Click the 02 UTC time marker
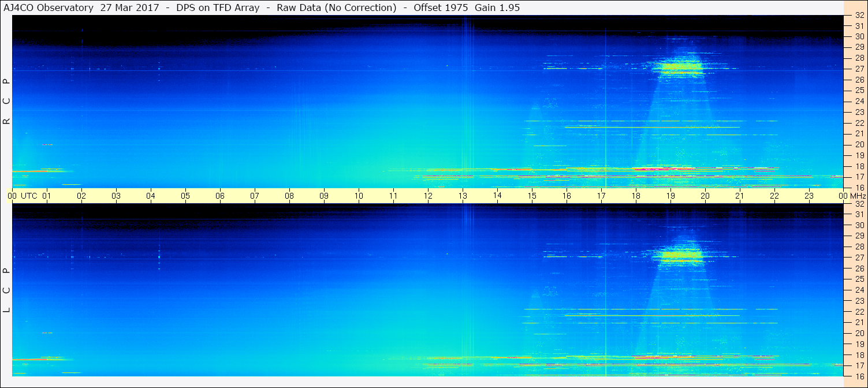 (x=81, y=196)
